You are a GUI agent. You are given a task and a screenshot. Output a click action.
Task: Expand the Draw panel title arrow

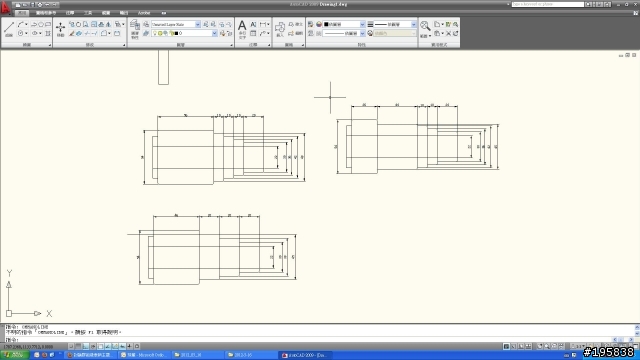[x=50, y=45]
